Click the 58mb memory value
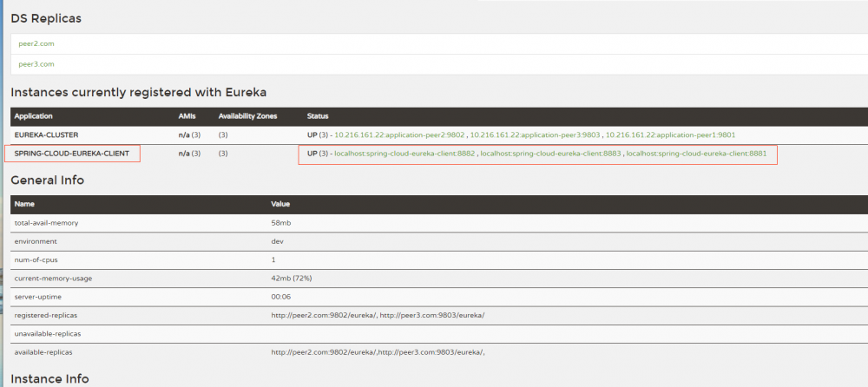 point(281,223)
